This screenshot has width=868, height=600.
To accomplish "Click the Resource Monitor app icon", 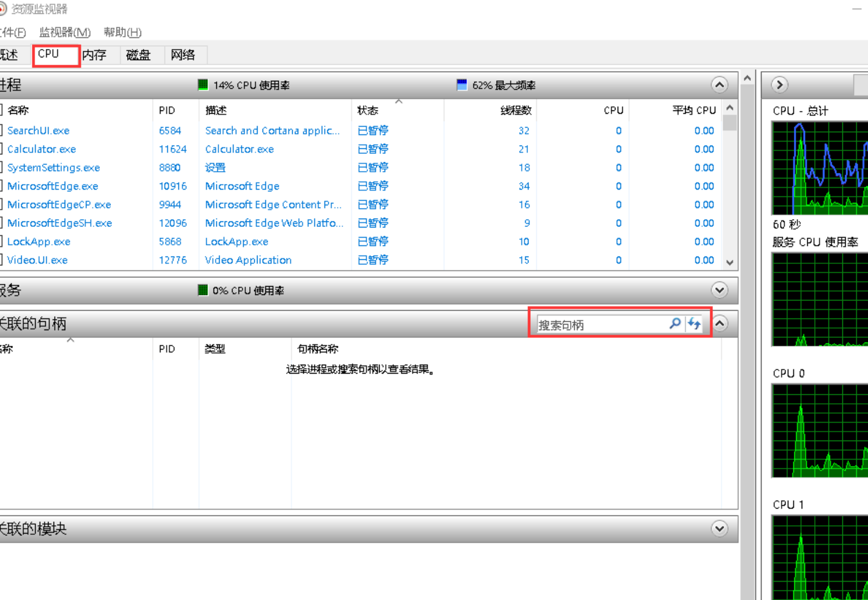I will coord(3,9).
